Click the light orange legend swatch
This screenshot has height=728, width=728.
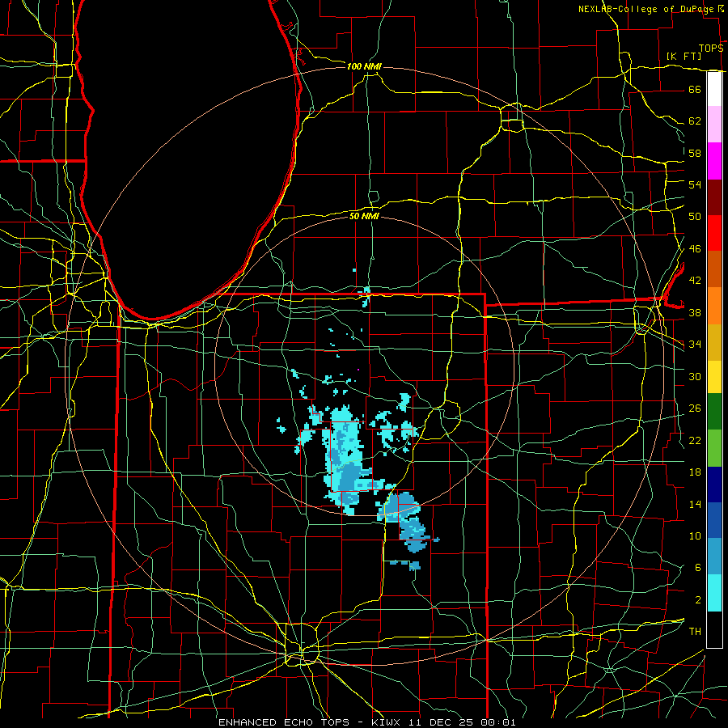(x=714, y=306)
